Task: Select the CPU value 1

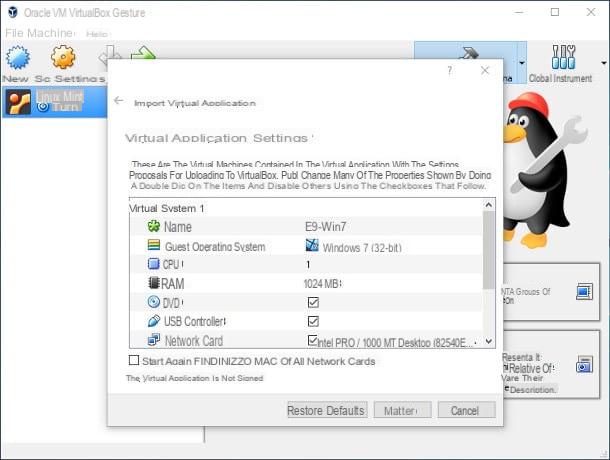Action: click(x=308, y=265)
